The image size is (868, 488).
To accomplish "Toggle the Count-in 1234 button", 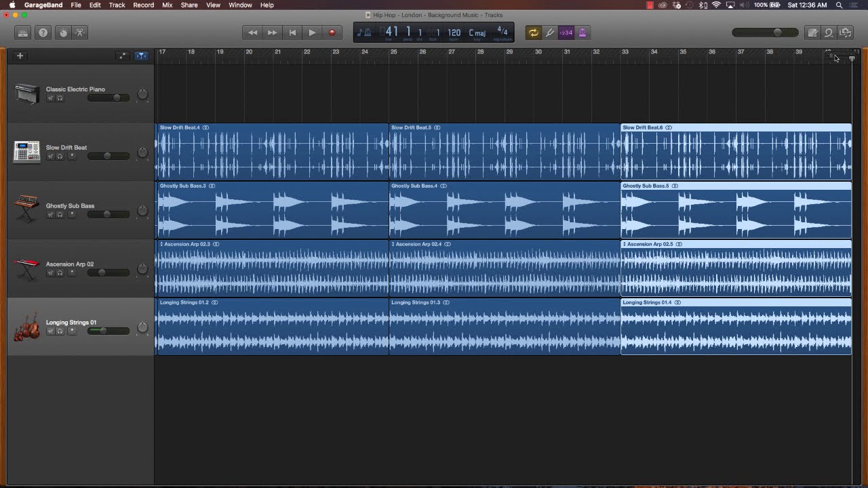I will coord(566,33).
